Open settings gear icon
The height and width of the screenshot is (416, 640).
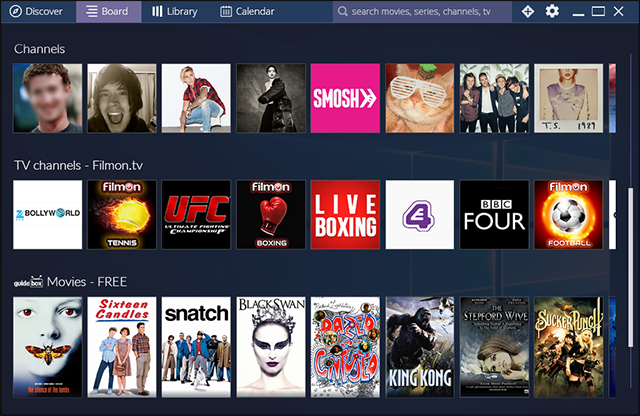click(x=552, y=11)
